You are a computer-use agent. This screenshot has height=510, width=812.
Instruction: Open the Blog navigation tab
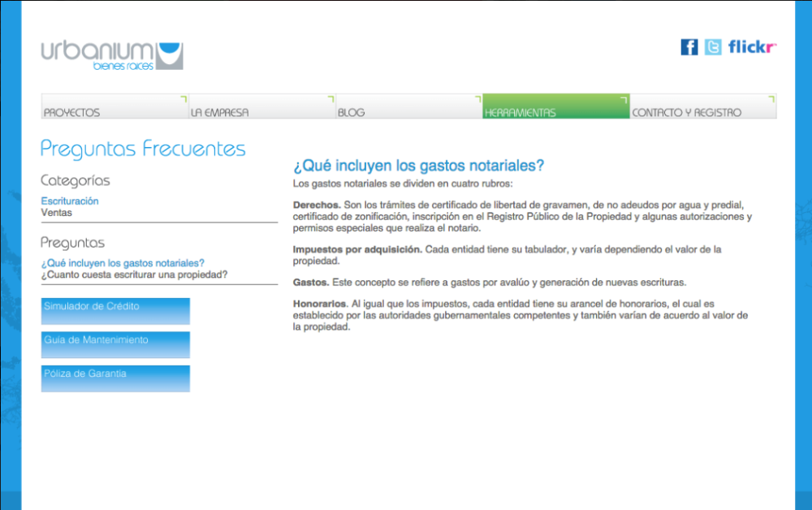point(408,107)
